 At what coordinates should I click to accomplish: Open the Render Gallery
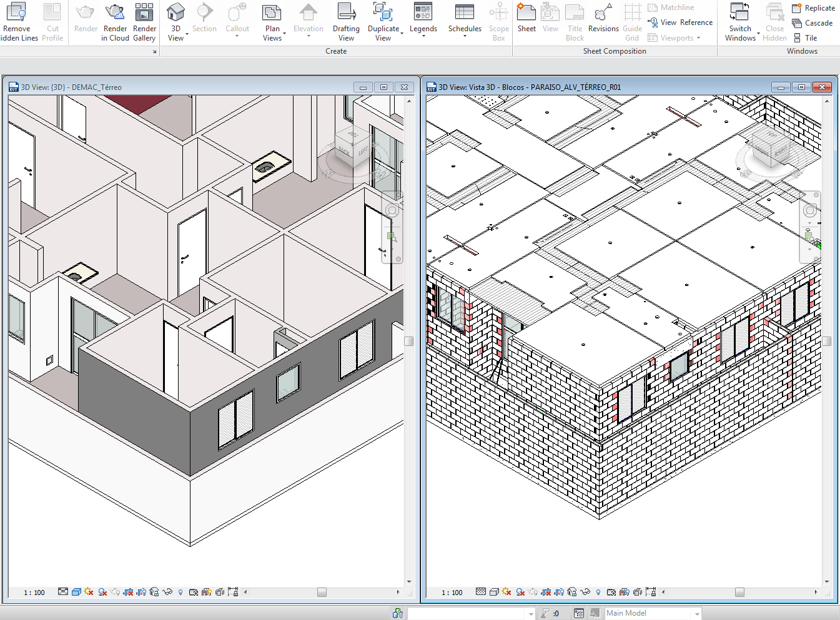(144, 22)
